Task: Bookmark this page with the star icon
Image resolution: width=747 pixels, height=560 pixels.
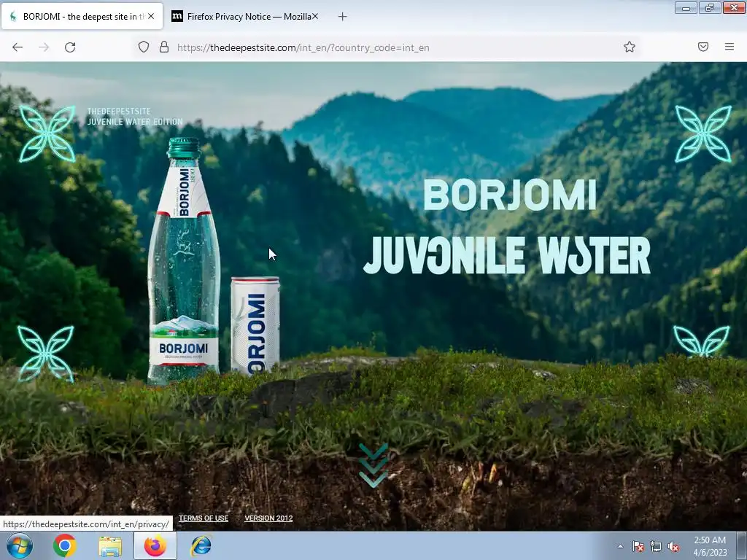Action: tap(630, 47)
